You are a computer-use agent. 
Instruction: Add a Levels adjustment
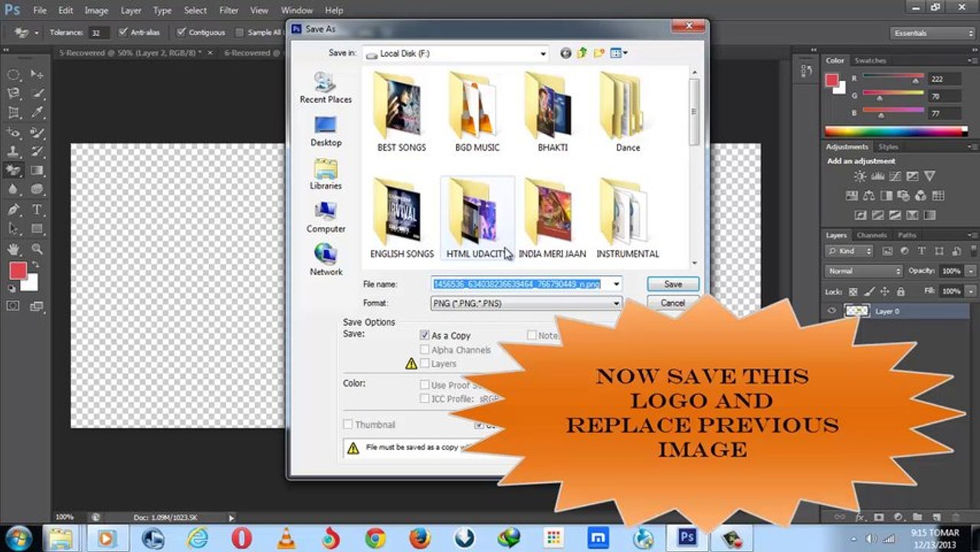point(877,176)
